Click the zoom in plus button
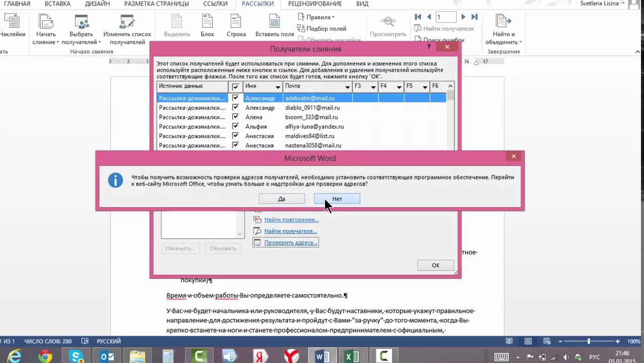This screenshot has height=363, width=644. coord(617,341)
